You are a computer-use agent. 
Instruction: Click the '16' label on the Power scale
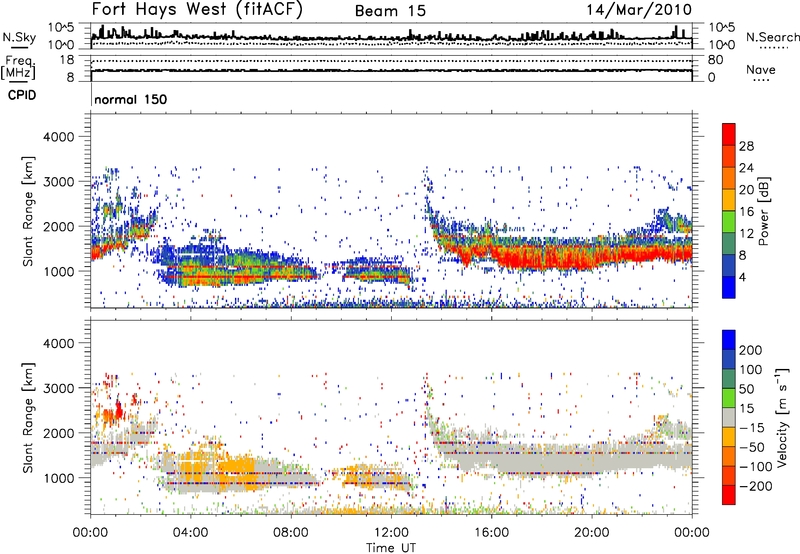pyautogui.click(x=746, y=212)
